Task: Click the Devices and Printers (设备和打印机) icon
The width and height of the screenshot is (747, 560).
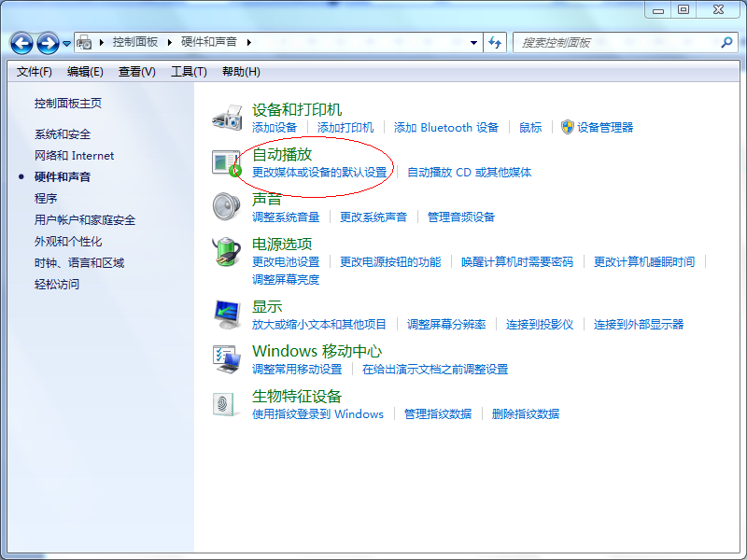Action: pyautogui.click(x=227, y=118)
